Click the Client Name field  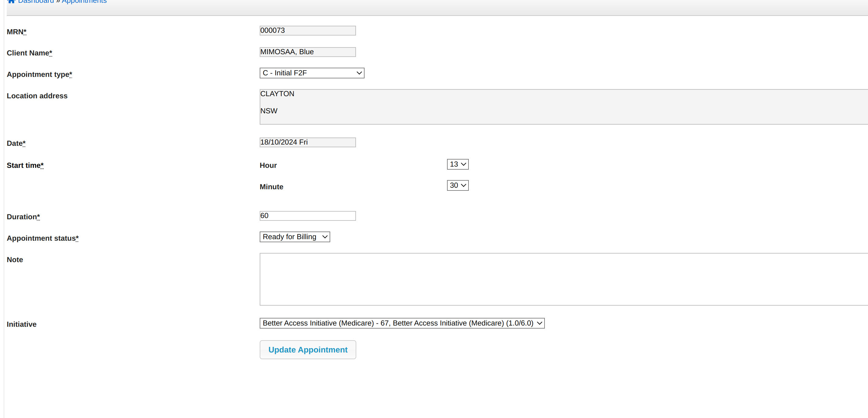[307, 52]
